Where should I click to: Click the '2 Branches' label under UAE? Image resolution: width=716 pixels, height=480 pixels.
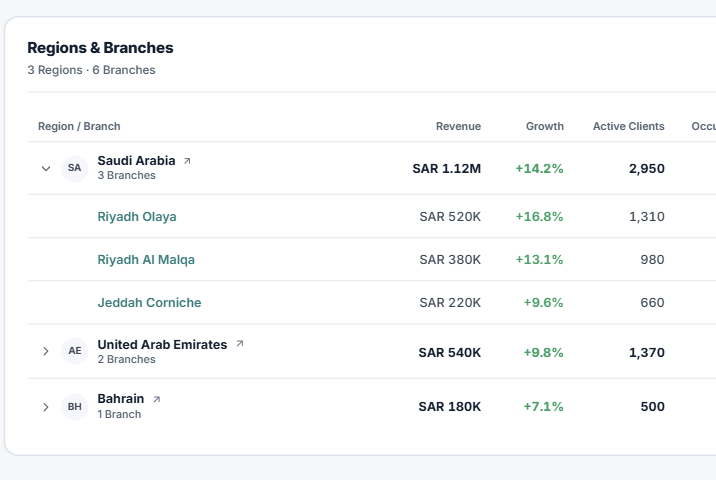coord(126,359)
